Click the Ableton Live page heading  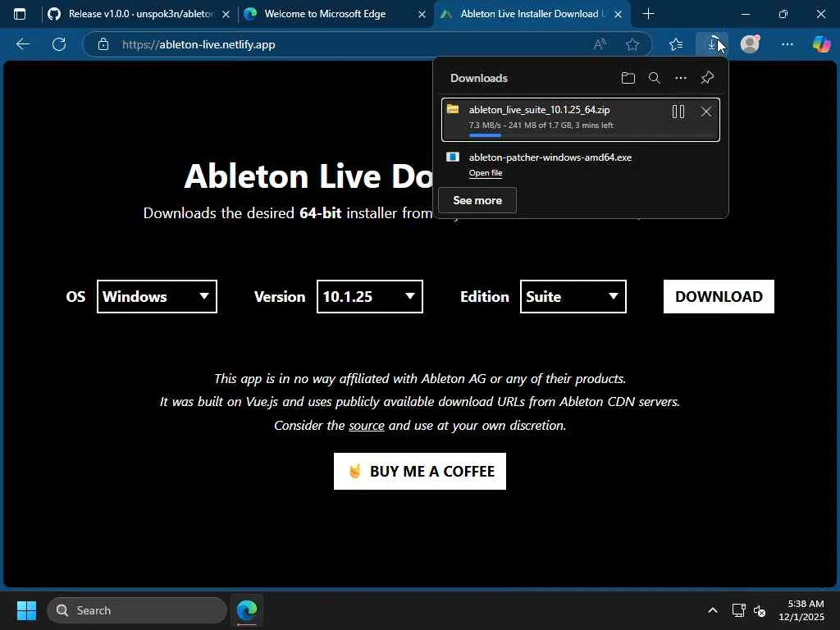[308, 176]
